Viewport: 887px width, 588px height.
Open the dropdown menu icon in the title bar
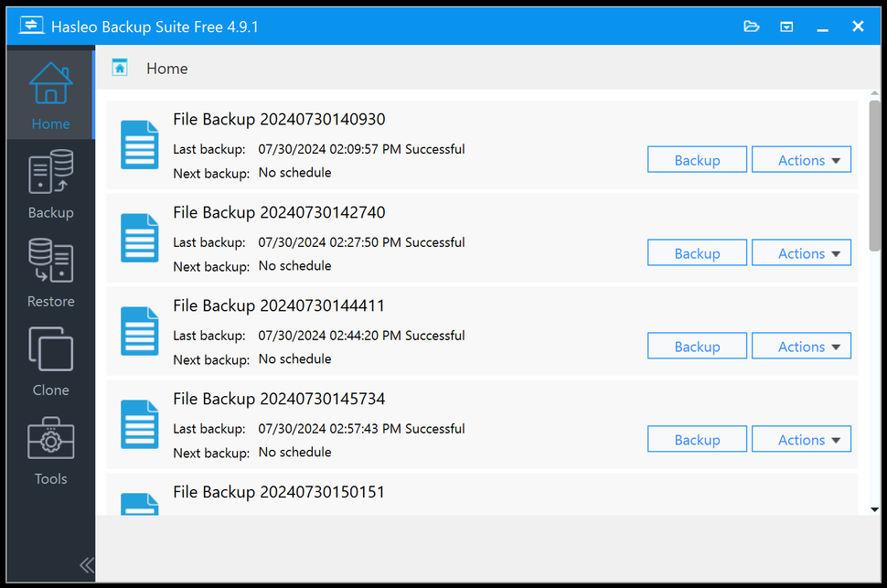pyautogui.click(x=785, y=27)
